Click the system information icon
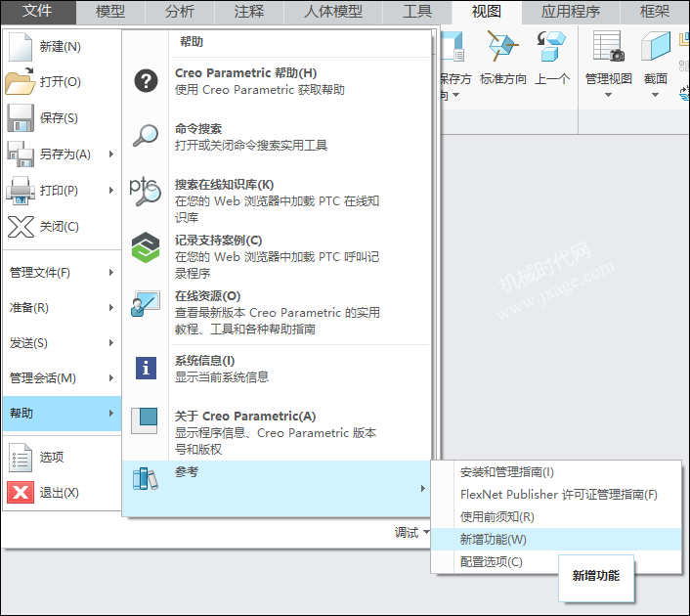Viewport: 690px width, 616px height. click(146, 368)
